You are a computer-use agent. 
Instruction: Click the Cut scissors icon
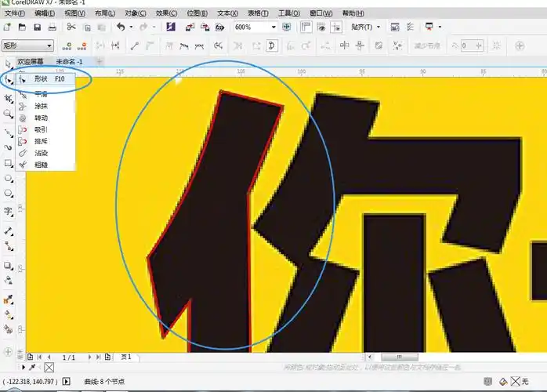tap(71, 27)
